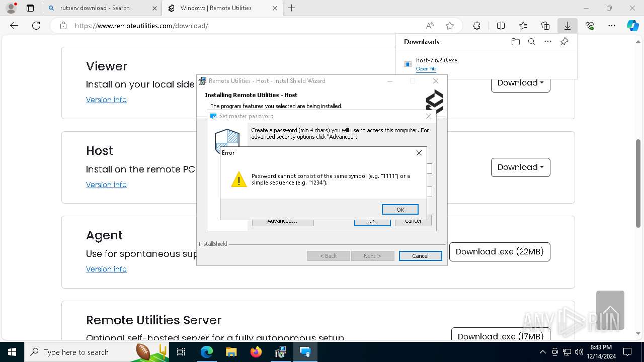Image resolution: width=644 pixels, height=362 pixels.
Task: Cancel the InstallShield Wizard installation
Action: point(420,256)
